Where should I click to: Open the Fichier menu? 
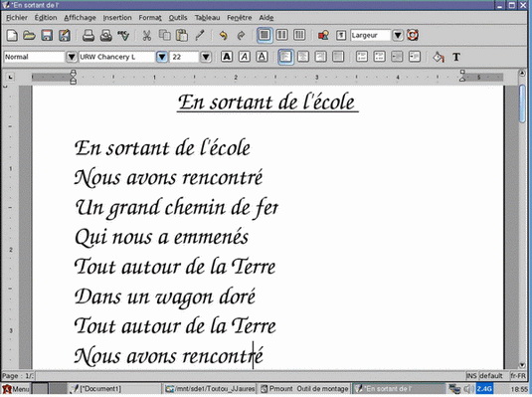click(x=17, y=18)
